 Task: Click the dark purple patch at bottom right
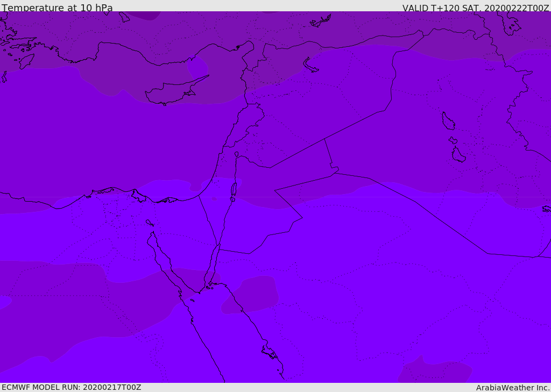click(435, 371)
